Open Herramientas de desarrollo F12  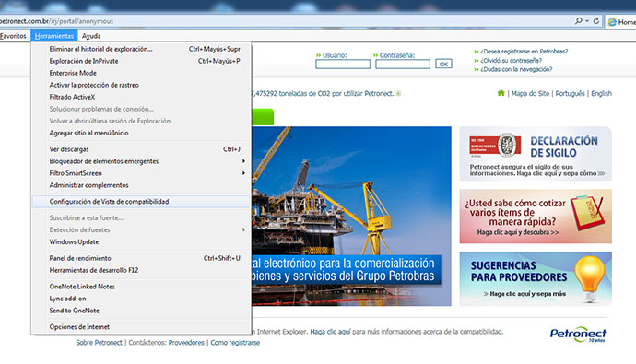click(141, 270)
